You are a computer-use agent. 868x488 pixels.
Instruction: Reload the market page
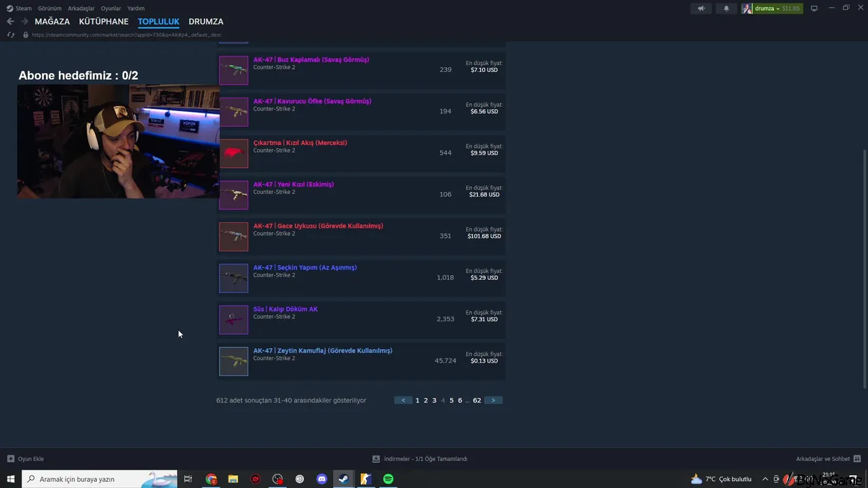point(11,35)
